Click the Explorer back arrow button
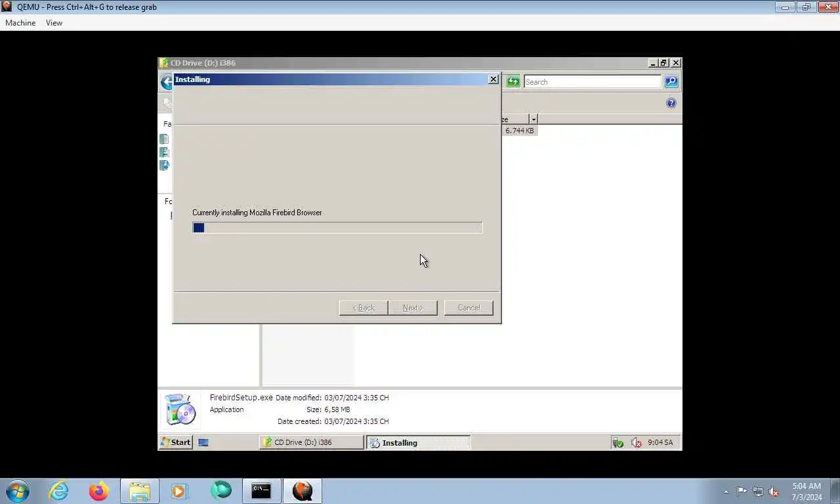Viewport: 840px width, 504px height. coord(166,82)
